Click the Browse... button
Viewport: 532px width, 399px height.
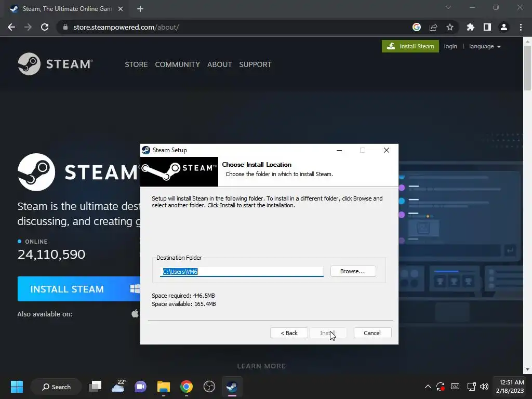[353, 271]
